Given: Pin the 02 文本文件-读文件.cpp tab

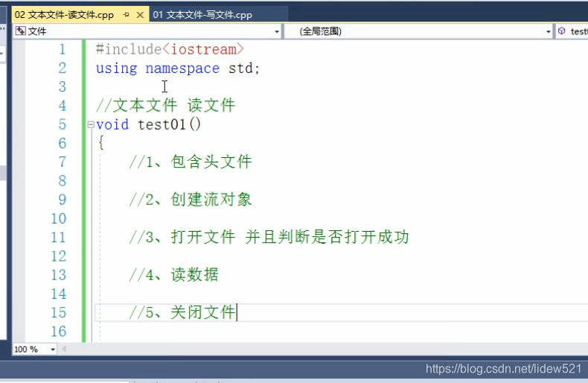Looking at the screenshot, I should (x=127, y=15).
